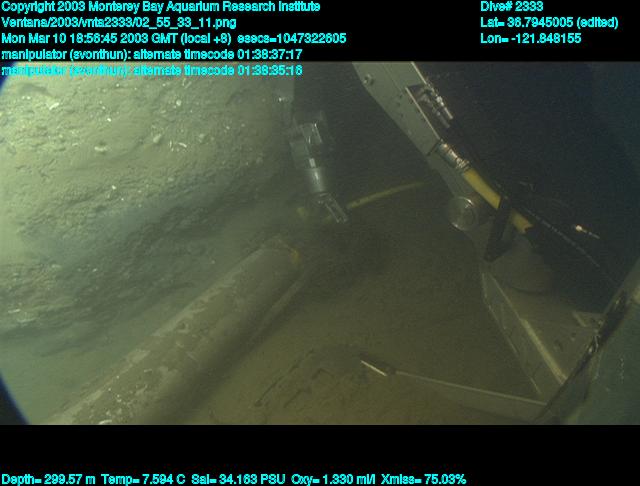Click the Dive# 2333 label
This screenshot has width=640, height=486.
point(512,7)
